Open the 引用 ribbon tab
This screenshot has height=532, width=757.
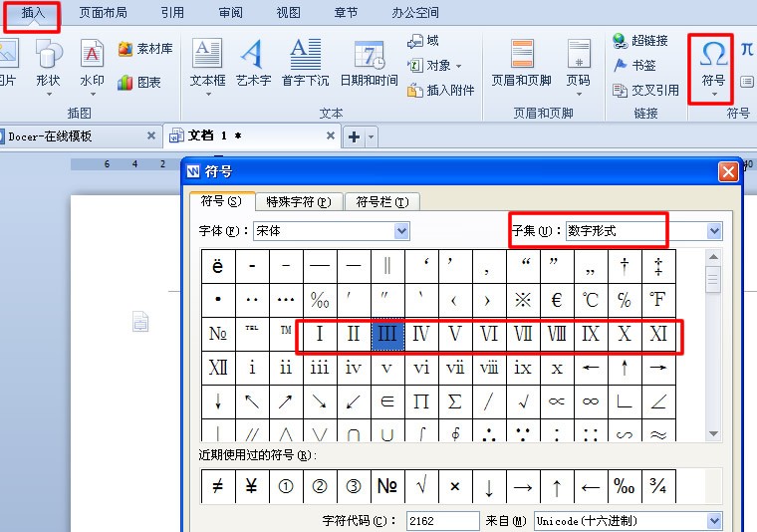[172, 13]
